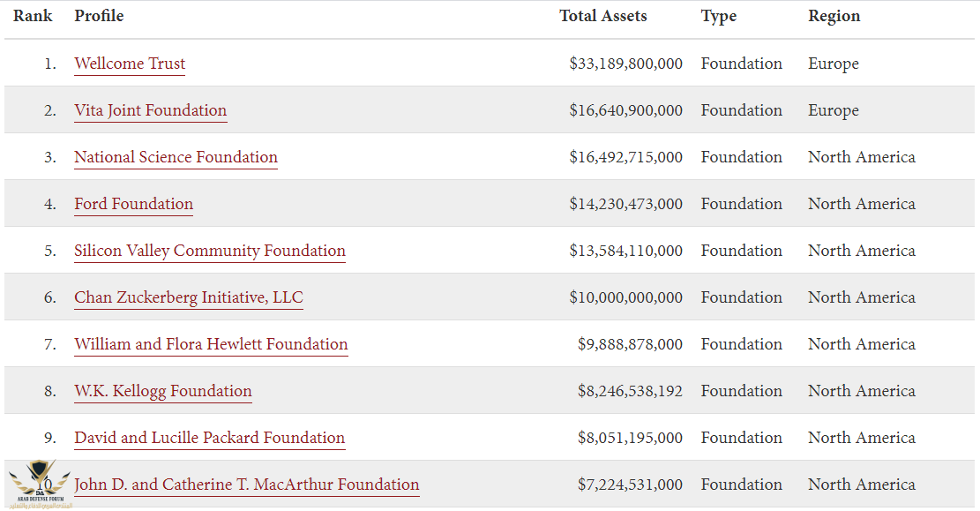Viewport: 980px width, 511px height.
Task: Click Europe region in Wellcome Trust row
Action: pos(833,64)
